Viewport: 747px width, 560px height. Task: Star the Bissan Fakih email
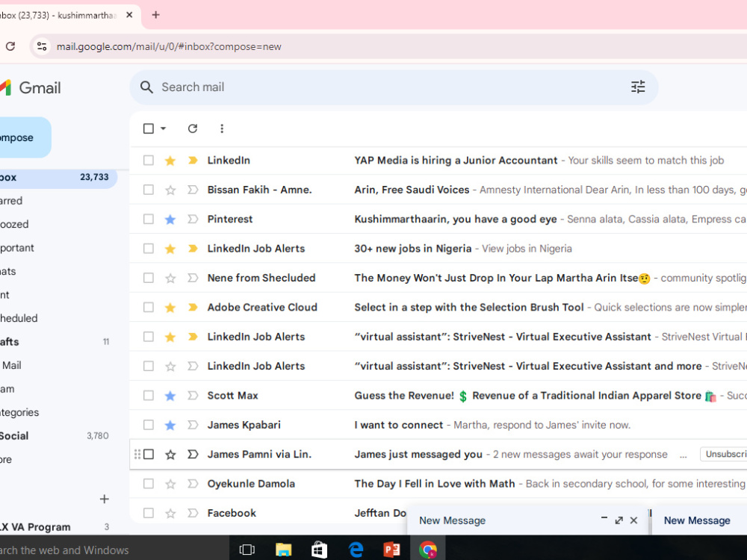(170, 190)
